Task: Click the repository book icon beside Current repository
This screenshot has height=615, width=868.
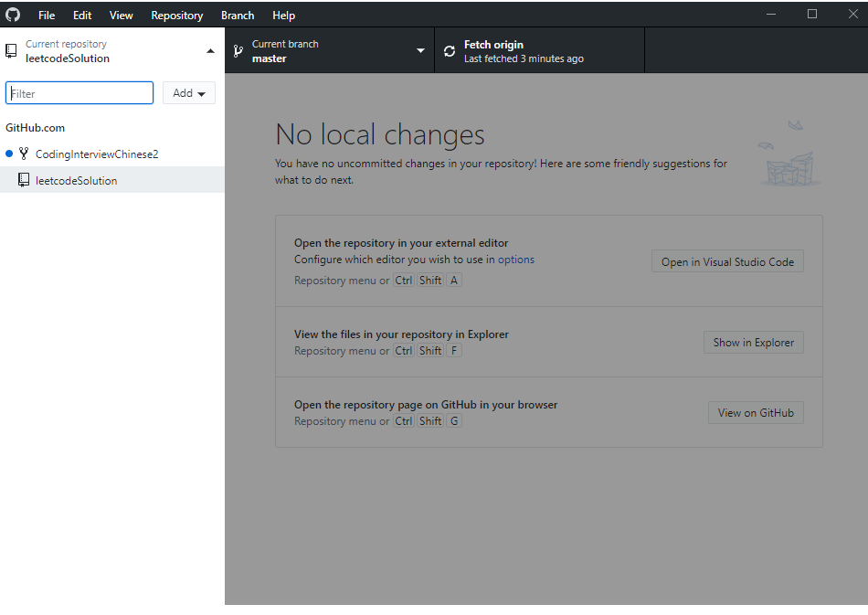Action: [x=11, y=51]
